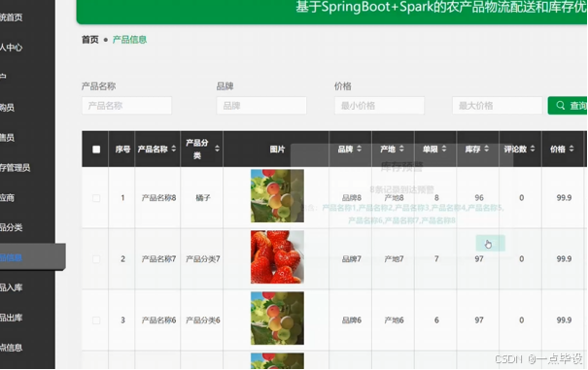Sort table by 单限 column arrows
The height and width of the screenshot is (370, 588).
pos(444,149)
